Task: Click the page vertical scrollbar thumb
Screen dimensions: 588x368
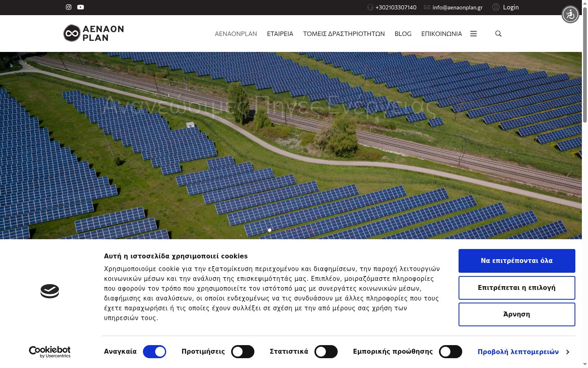Action: 585,65
